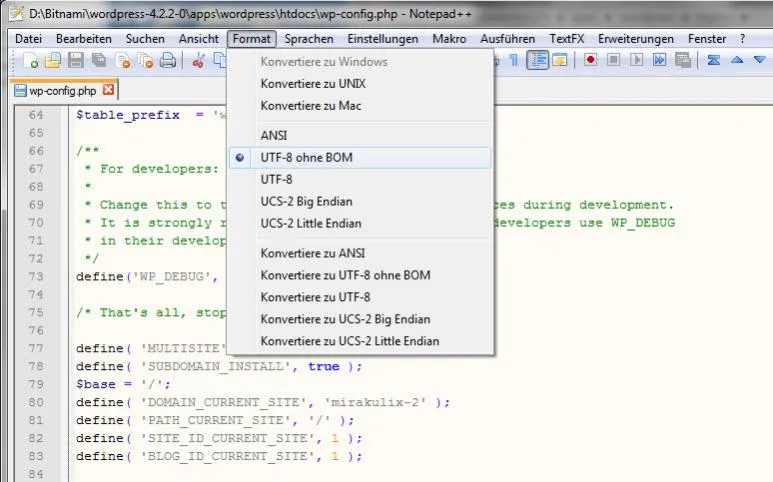This screenshot has width=773, height=482.
Task: Open the Erweiterungen menu
Action: (x=636, y=39)
